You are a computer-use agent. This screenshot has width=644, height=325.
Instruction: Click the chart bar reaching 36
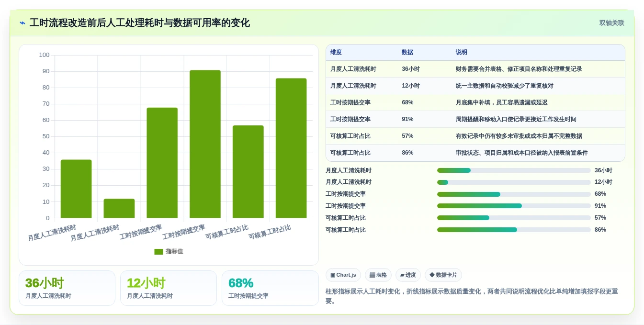[76, 189]
